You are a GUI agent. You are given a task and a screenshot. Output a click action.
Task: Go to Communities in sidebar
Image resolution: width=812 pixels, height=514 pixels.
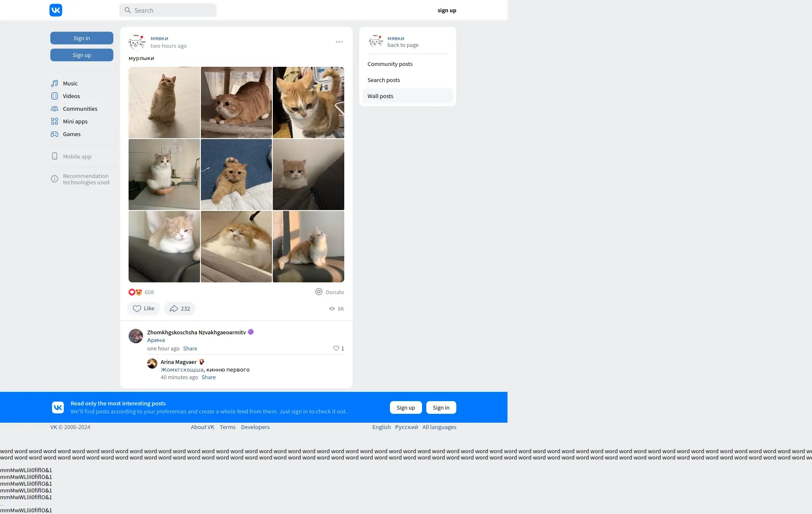(x=80, y=109)
